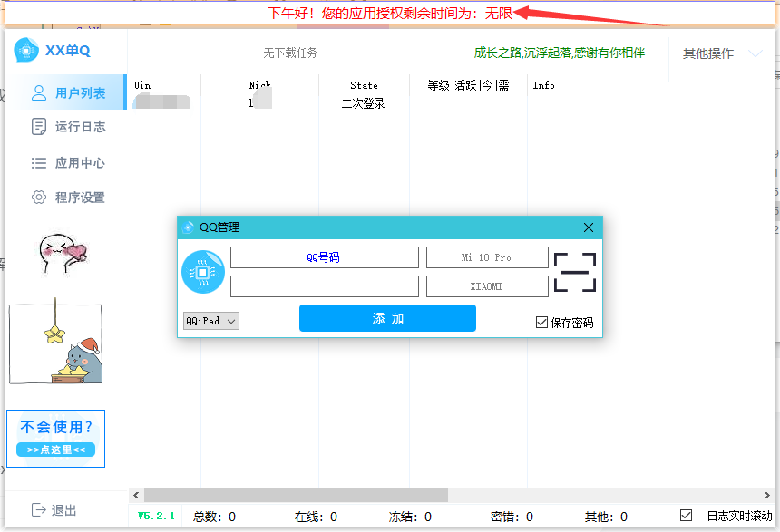Uncheck the save password option
The width and height of the screenshot is (780, 532).
(540, 322)
